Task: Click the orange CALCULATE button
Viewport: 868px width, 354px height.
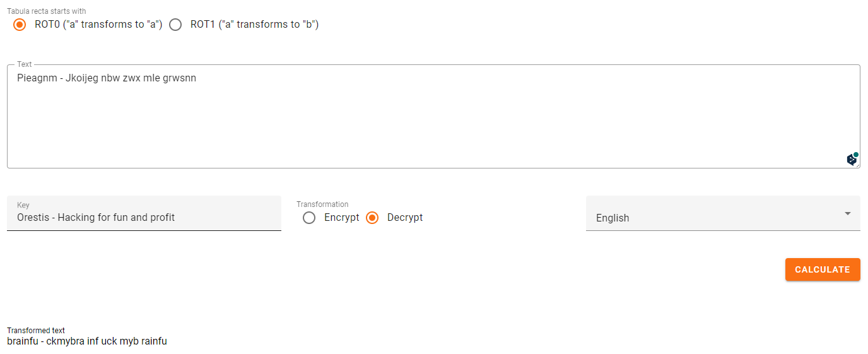Action: [823, 269]
